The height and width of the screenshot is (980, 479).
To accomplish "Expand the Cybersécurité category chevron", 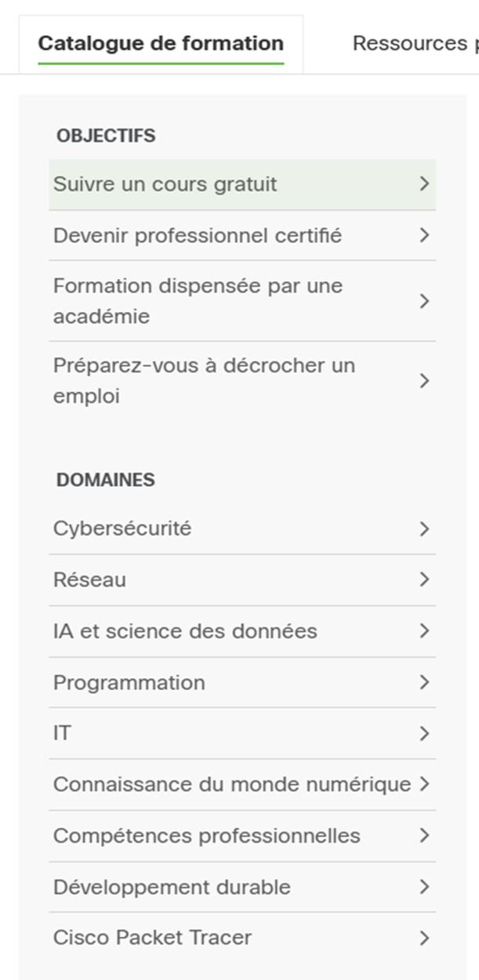I will click(424, 528).
